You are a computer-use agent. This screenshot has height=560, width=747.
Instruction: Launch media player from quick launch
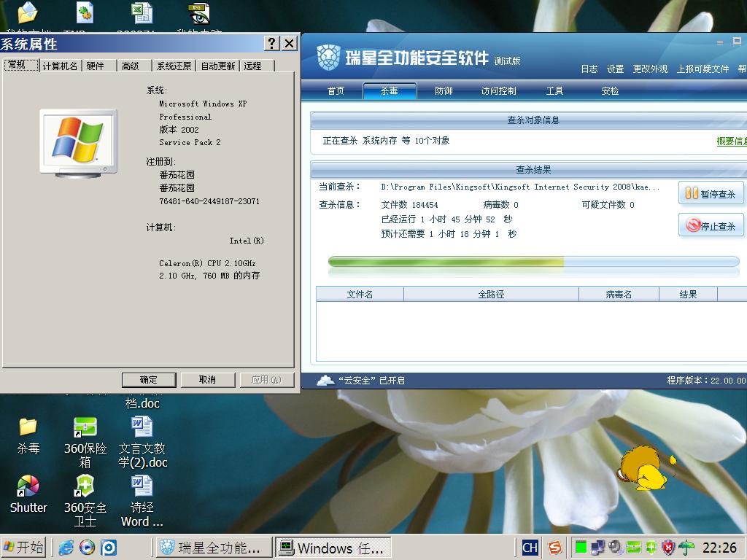click(87, 548)
